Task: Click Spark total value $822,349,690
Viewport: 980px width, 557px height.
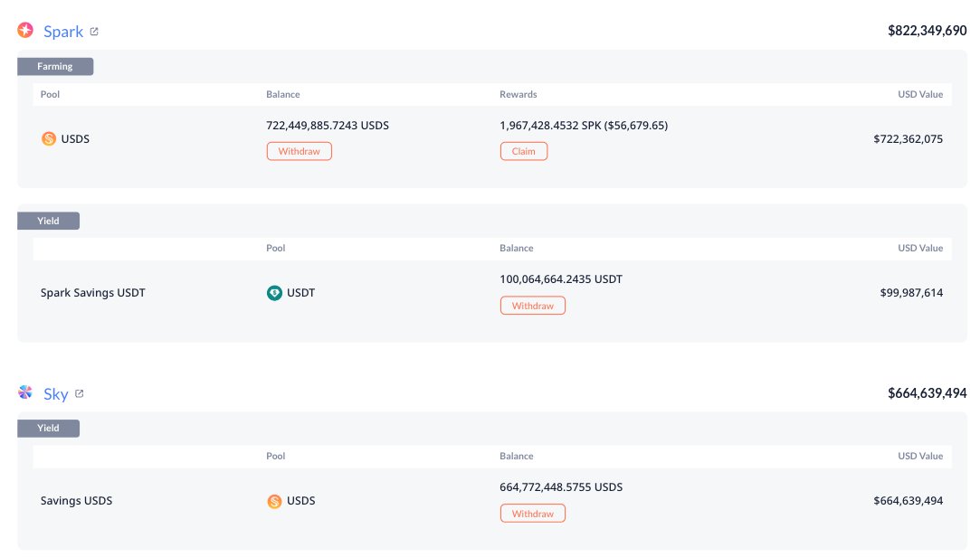Action: tap(927, 31)
